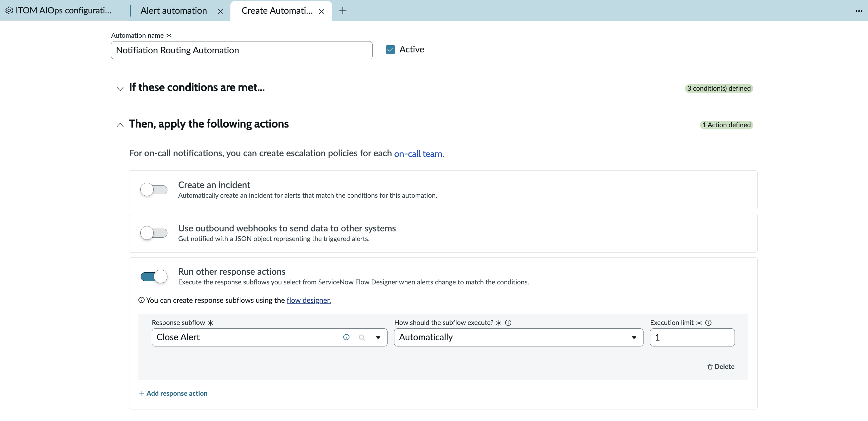Viewport: 868px width, 421px height.
Task: Click the gear icon on ITOM AIOps tab
Action: click(9, 11)
